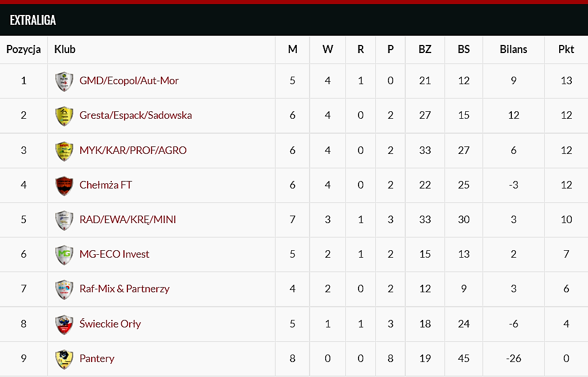This screenshot has height=377, width=588.
Task: Click the Klub column header
Action: [65, 50]
